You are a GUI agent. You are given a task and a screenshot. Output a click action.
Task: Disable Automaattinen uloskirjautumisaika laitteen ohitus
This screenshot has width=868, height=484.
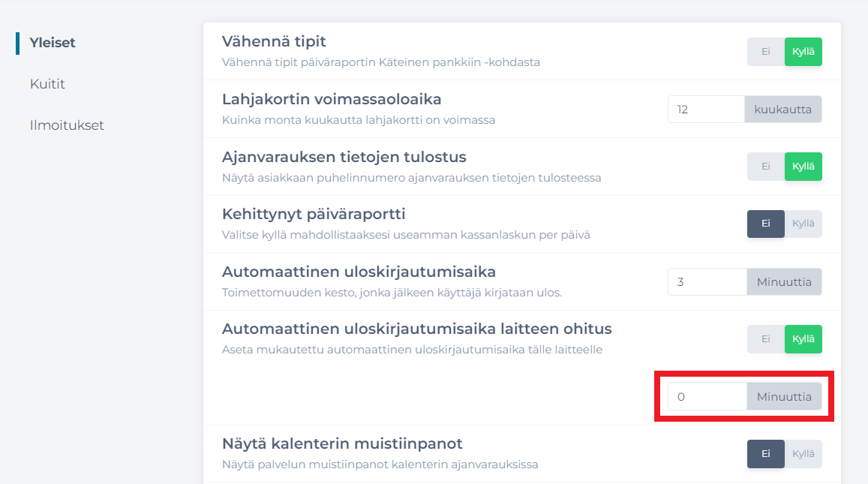tap(765, 338)
